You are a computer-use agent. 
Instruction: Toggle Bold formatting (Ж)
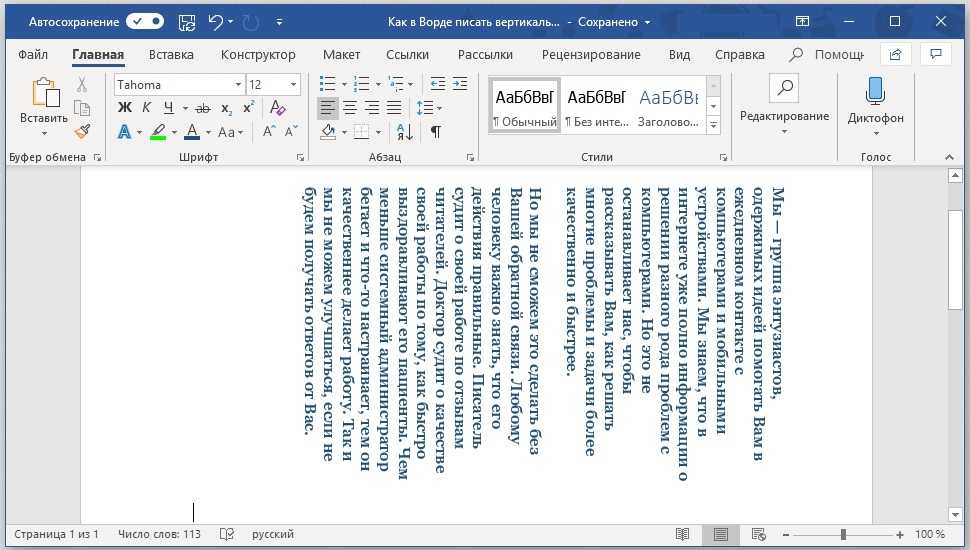pyautogui.click(x=124, y=108)
